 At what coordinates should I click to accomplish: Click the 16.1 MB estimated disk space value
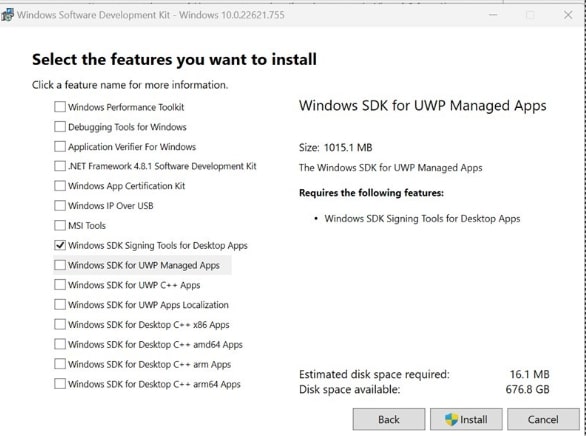(530, 374)
